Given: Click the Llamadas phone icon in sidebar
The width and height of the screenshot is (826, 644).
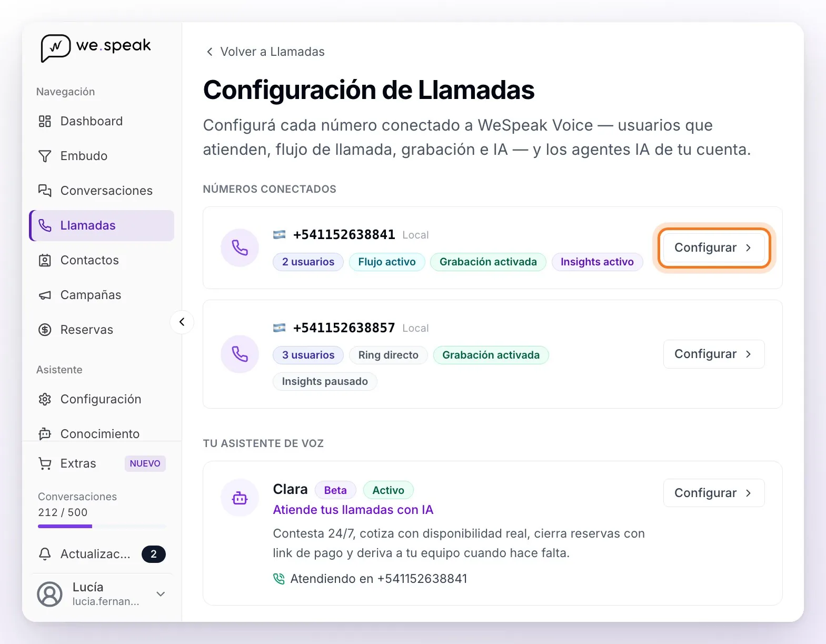Looking at the screenshot, I should [45, 225].
